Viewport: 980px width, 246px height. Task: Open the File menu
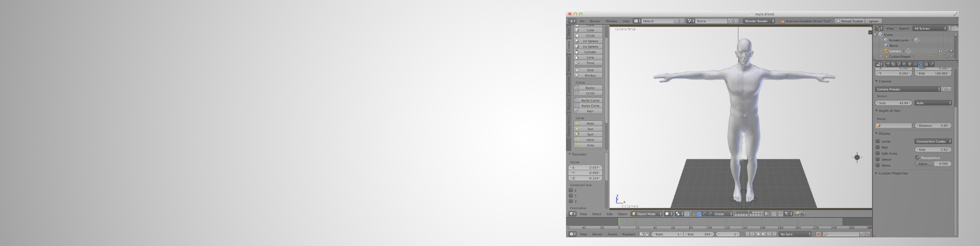tap(582, 21)
